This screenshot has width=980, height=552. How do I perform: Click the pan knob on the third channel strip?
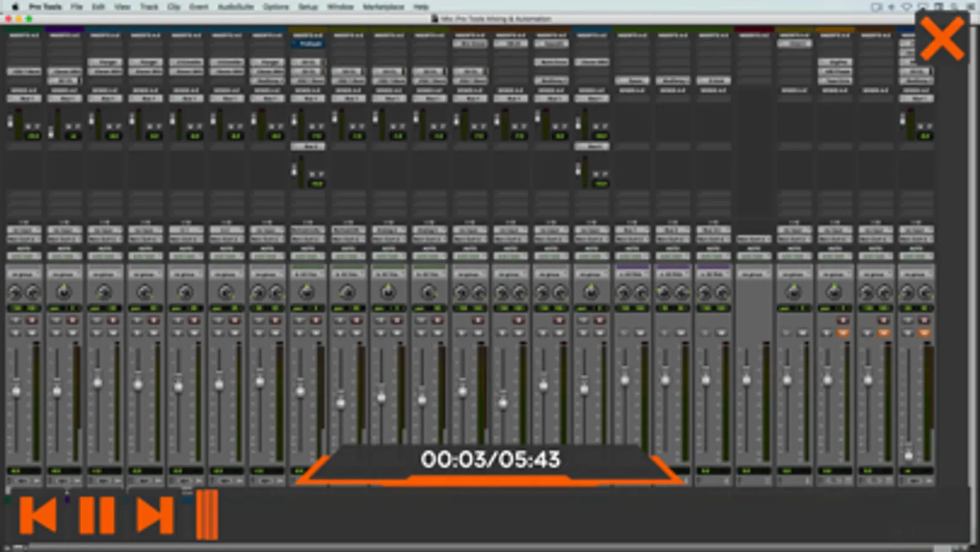click(104, 292)
